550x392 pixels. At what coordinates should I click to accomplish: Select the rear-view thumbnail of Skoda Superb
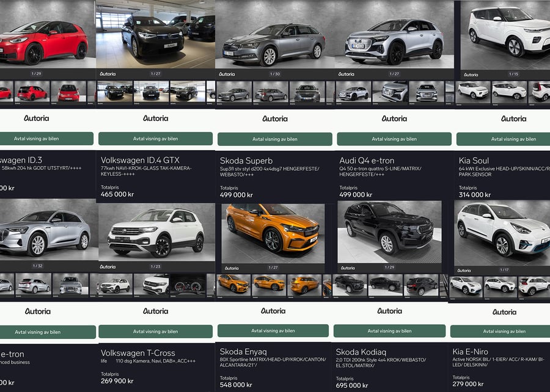coord(271,93)
